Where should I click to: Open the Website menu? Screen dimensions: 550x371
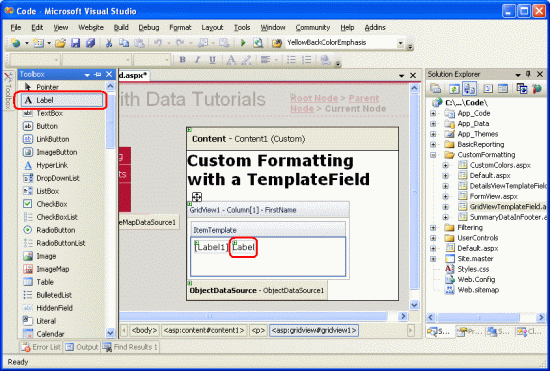pyautogui.click(x=91, y=27)
